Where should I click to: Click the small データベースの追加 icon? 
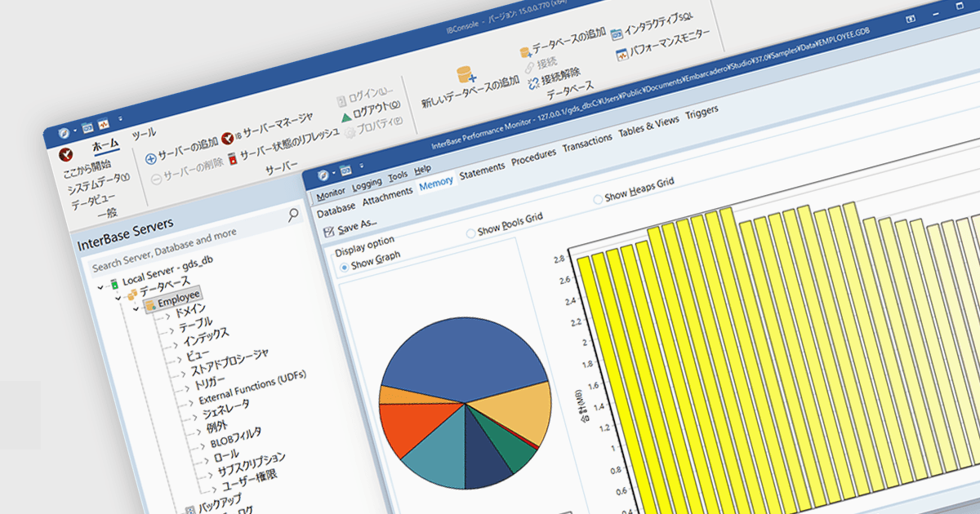(x=525, y=51)
